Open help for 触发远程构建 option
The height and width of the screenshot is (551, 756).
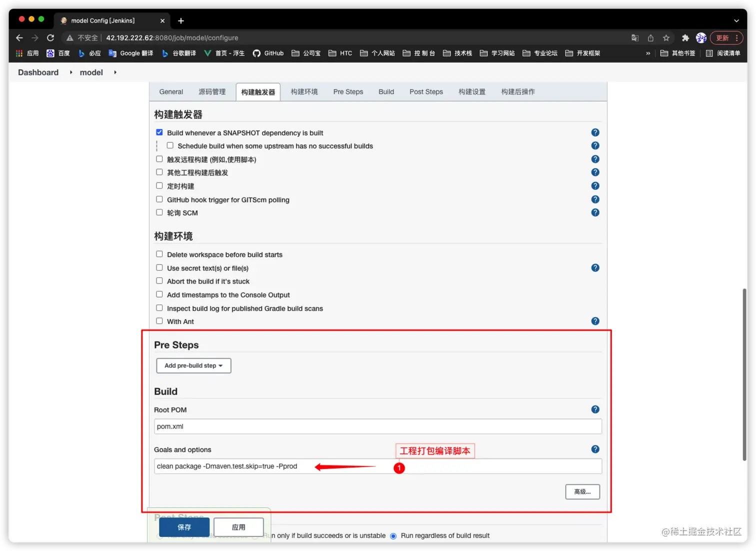[595, 159]
